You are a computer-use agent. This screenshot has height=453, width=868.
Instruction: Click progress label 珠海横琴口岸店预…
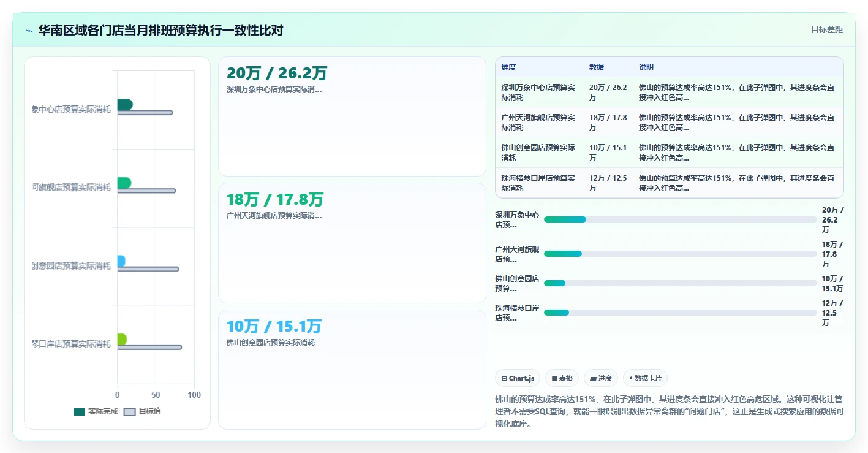(x=518, y=313)
